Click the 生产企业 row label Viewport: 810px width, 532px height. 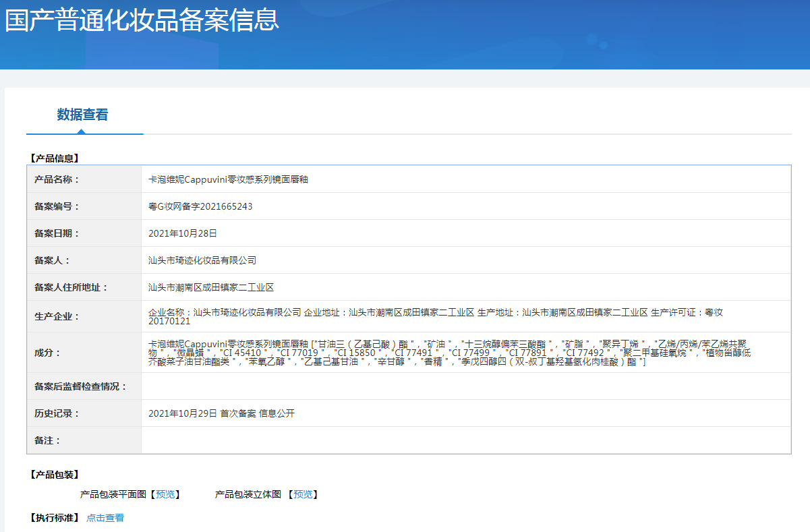coord(57,316)
